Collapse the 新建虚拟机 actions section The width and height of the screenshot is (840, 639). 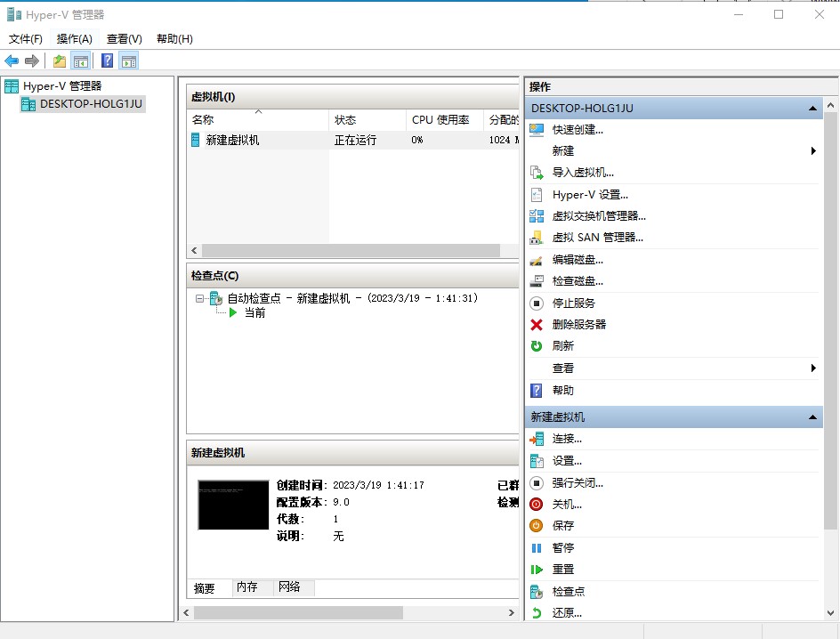tap(812, 417)
